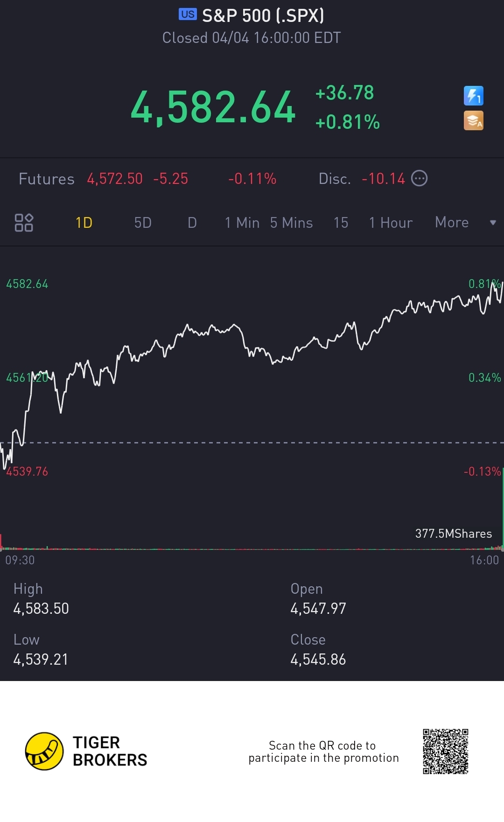Image resolution: width=504 pixels, height=822 pixels.
Task: Switch to the 5D chart tab
Action: click(x=143, y=223)
